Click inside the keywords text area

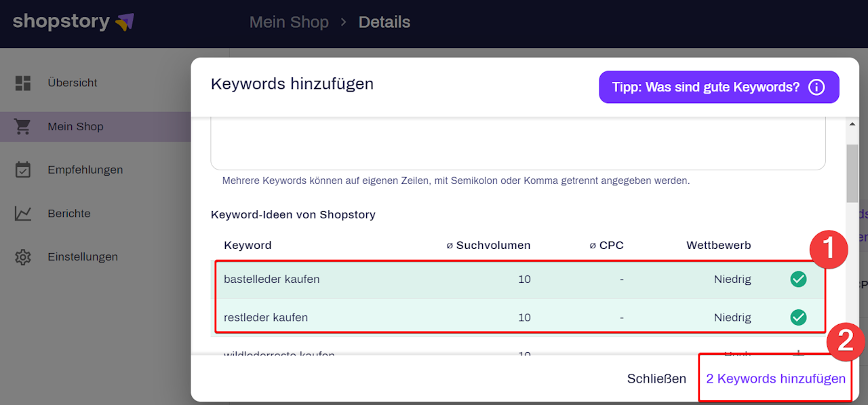(517, 143)
